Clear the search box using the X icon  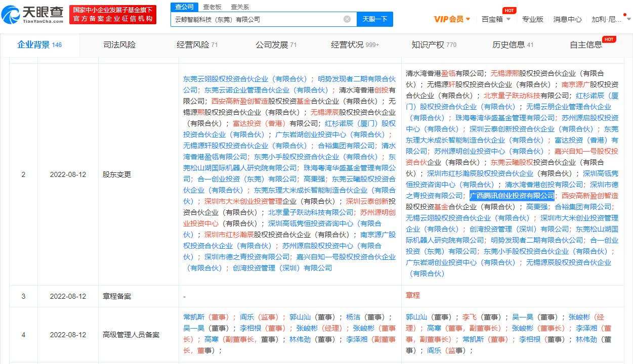347,19
